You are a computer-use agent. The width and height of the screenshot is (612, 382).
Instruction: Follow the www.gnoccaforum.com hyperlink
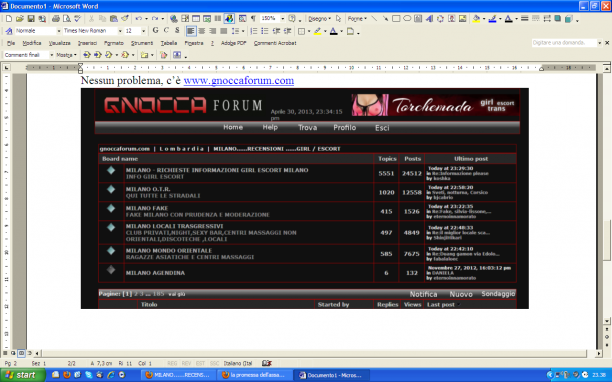238,80
